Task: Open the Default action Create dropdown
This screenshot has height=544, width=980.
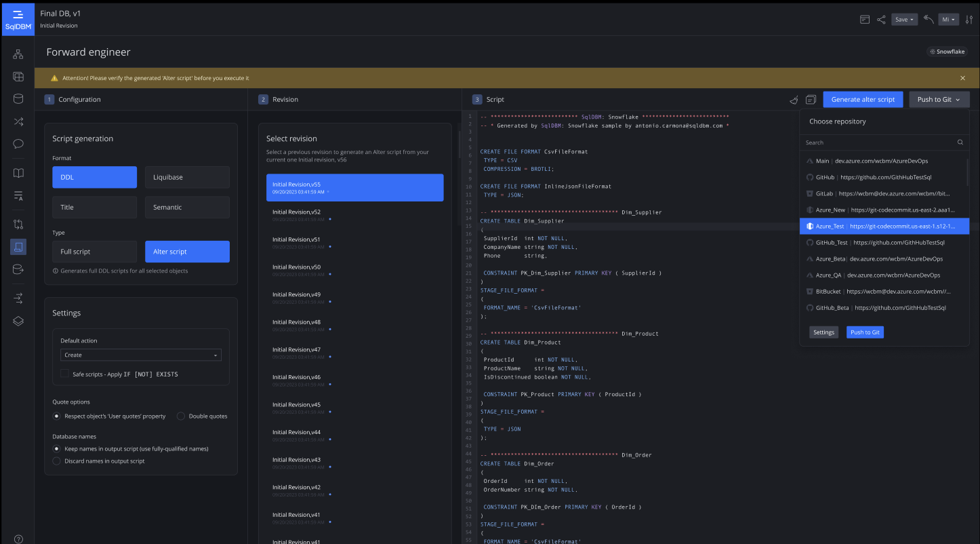Action: click(x=141, y=355)
